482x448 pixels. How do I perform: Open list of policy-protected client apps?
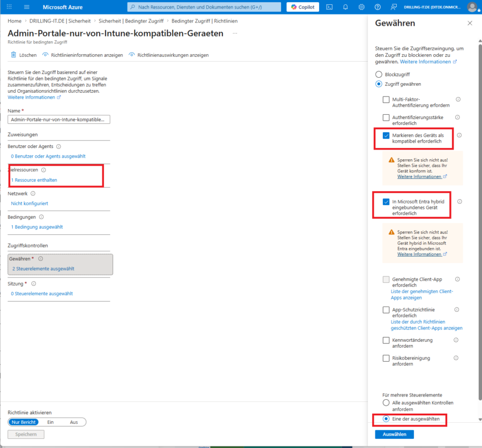tap(426, 325)
